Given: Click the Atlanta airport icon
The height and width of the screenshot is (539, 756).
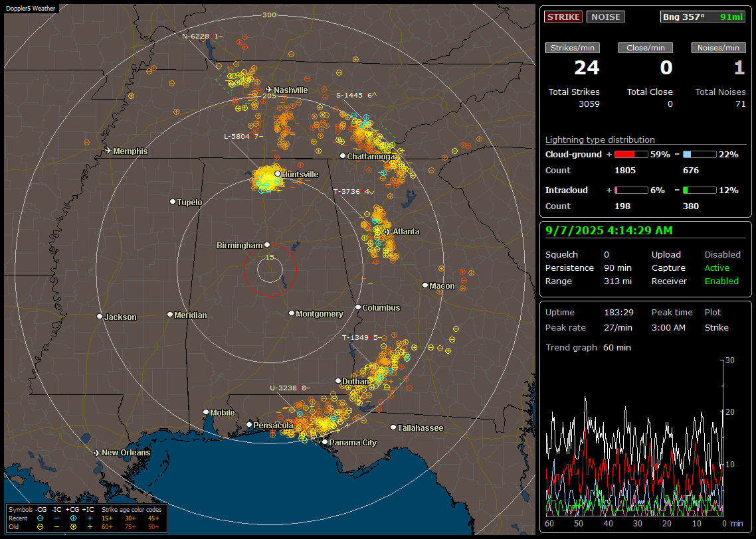Looking at the screenshot, I should coord(388,232).
